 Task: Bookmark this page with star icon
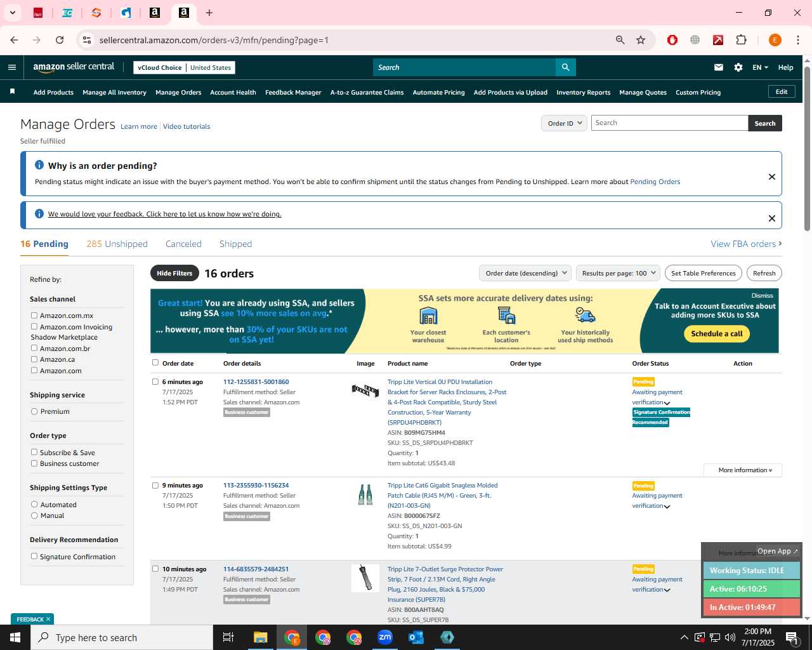(x=641, y=40)
